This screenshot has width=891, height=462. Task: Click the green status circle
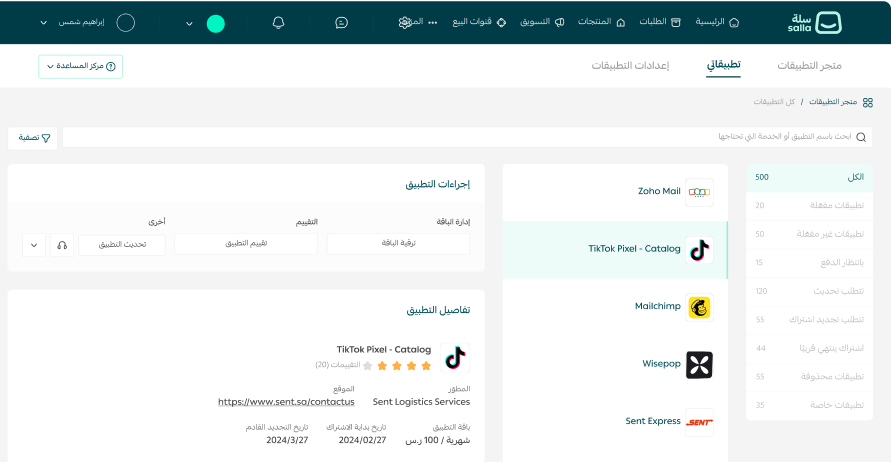[216, 23]
